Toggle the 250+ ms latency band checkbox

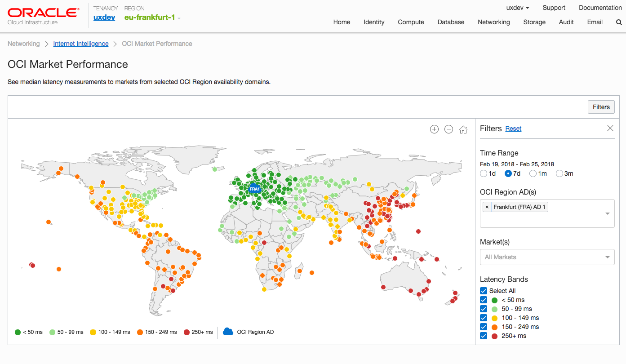click(x=484, y=336)
